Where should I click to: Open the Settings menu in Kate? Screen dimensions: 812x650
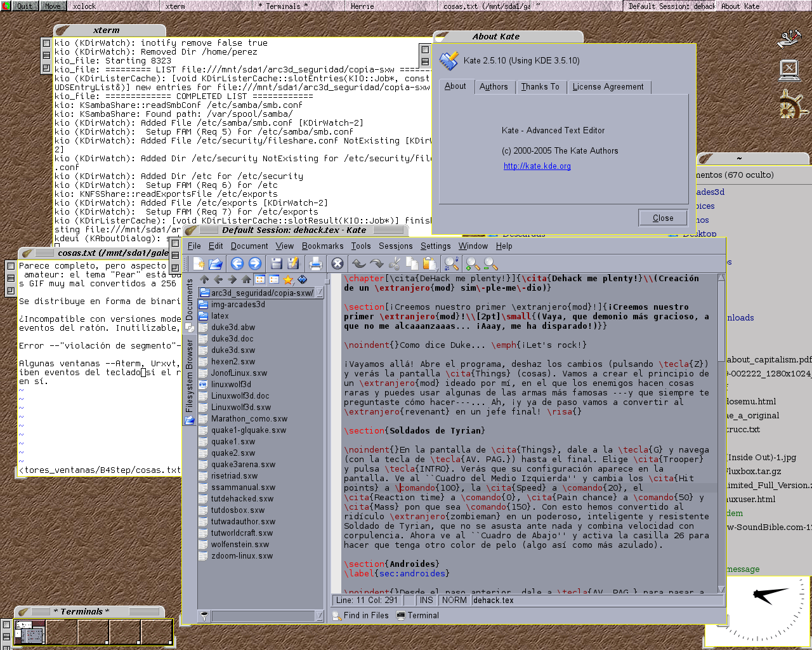pyautogui.click(x=435, y=246)
